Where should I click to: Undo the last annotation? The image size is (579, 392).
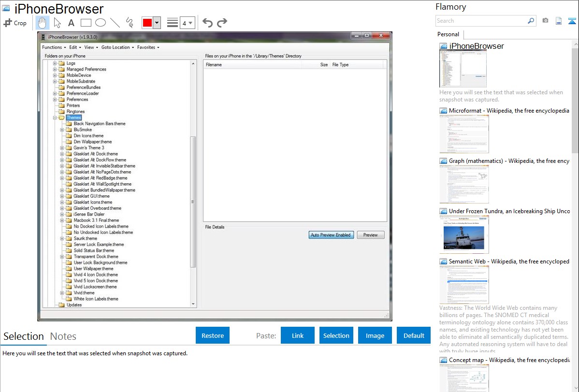(x=207, y=23)
